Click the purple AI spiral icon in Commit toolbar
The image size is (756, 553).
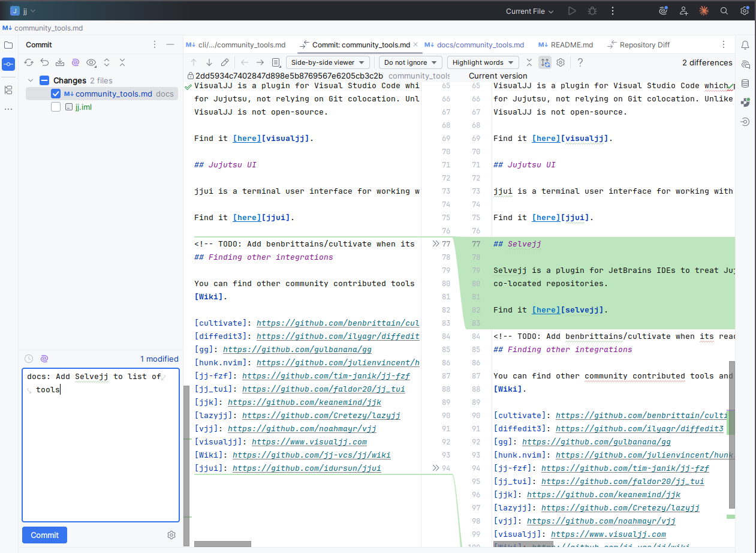pyautogui.click(x=76, y=62)
